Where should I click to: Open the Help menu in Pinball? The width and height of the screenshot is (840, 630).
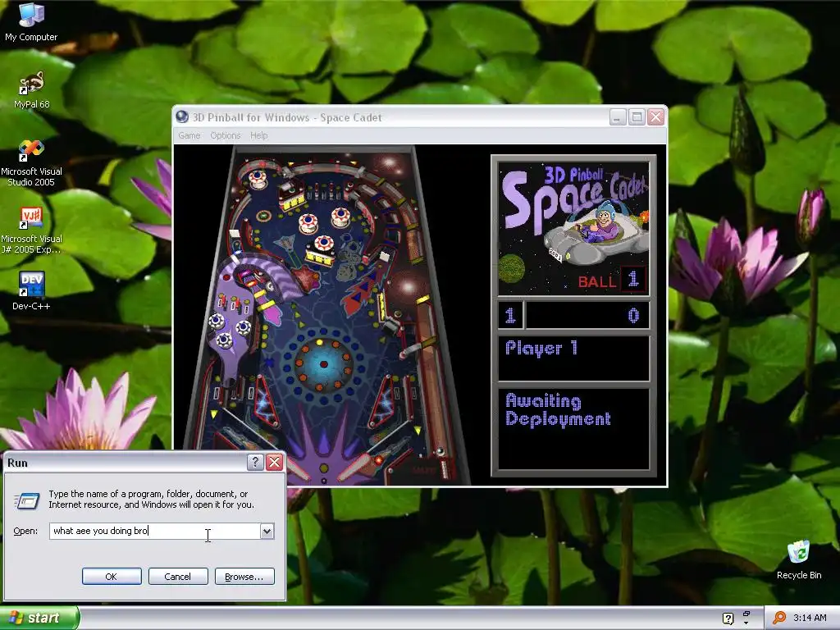[258, 135]
